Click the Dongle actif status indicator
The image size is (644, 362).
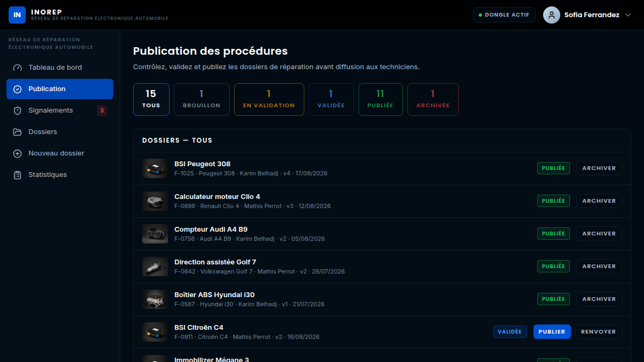coord(504,15)
